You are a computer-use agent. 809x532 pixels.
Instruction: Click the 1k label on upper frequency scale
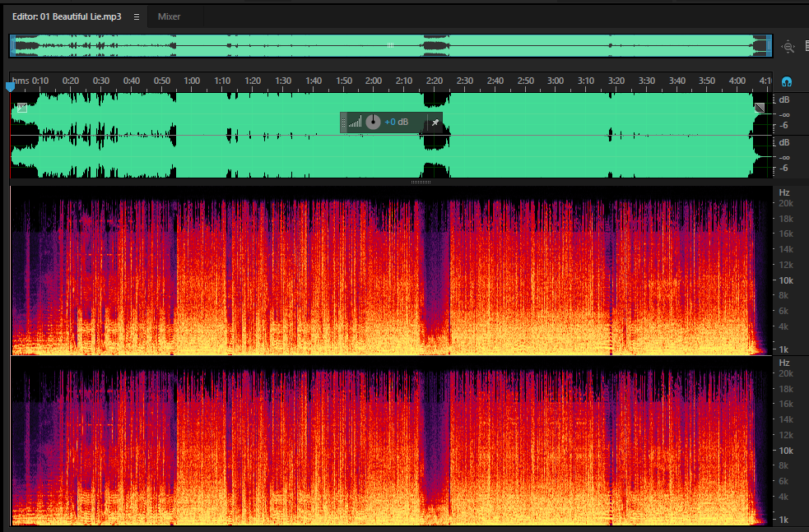click(783, 349)
